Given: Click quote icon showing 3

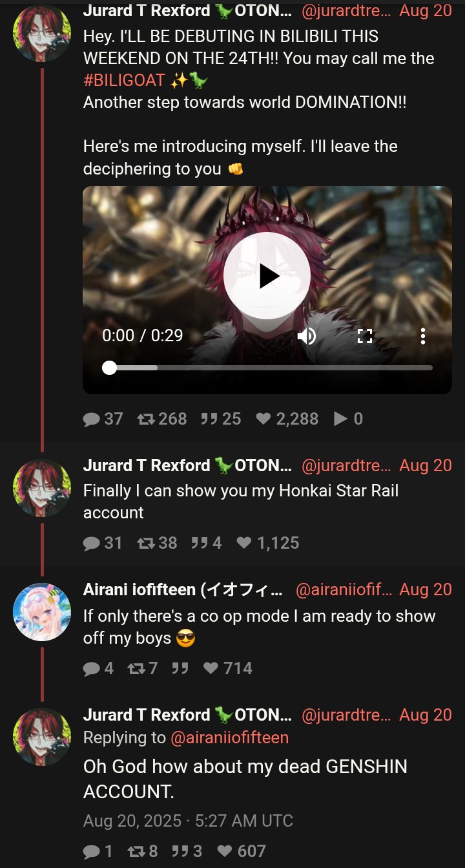Looking at the screenshot, I should (180, 852).
